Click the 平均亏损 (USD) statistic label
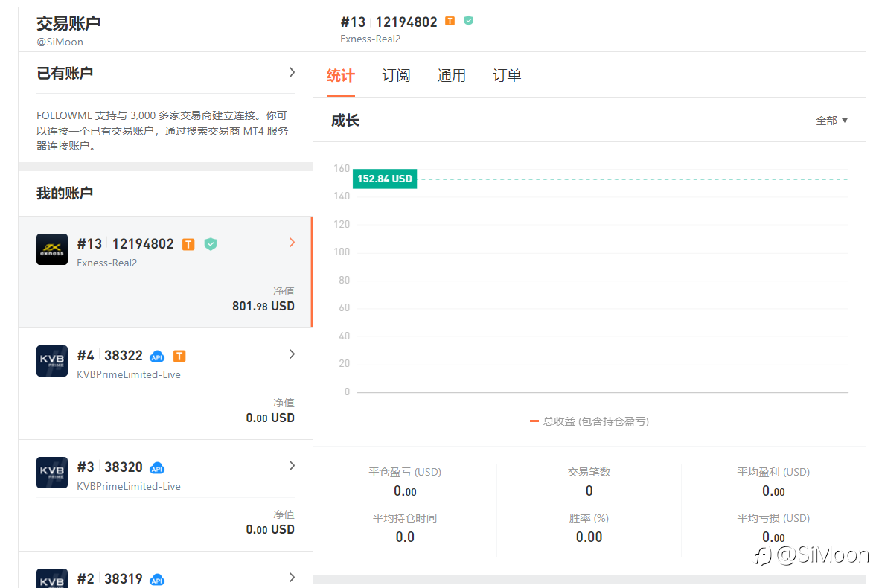 click(x=773, y=518)
